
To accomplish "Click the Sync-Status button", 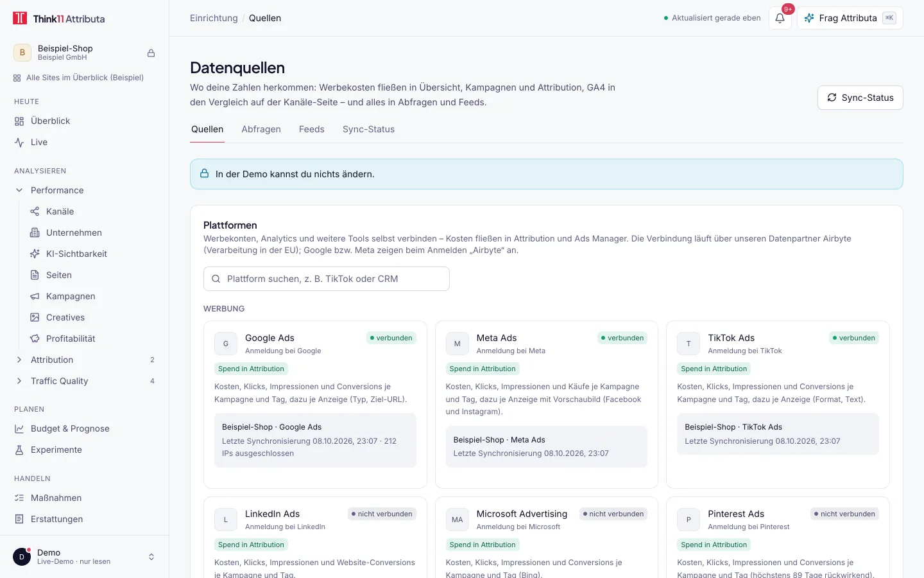I will coord(860,98).
